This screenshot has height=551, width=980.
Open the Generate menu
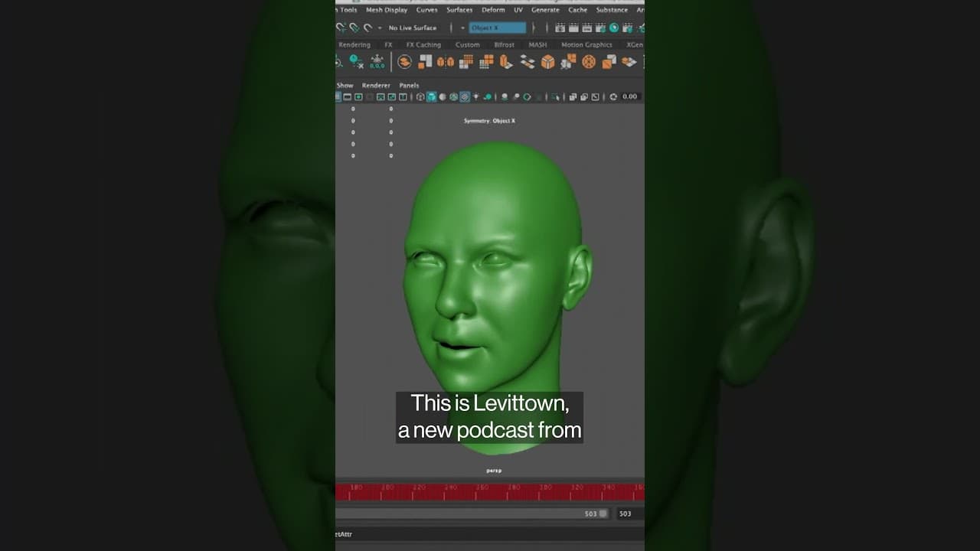point(546,10)
